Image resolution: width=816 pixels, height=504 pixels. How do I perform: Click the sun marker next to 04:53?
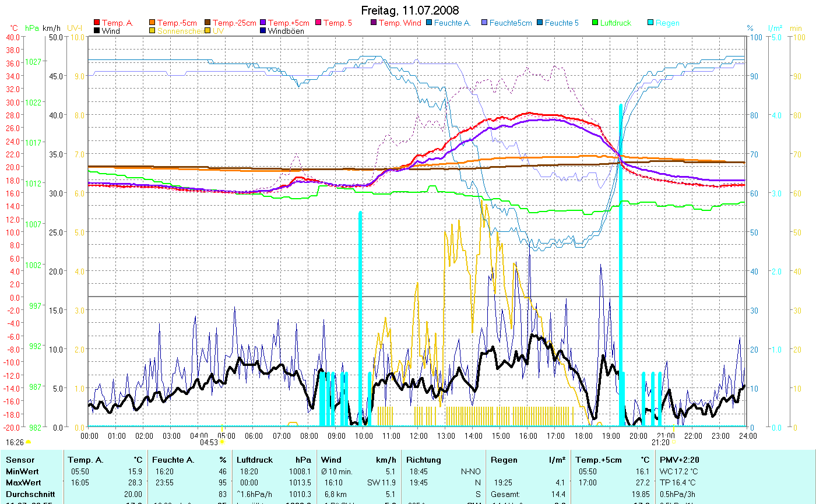pos(221,442)
